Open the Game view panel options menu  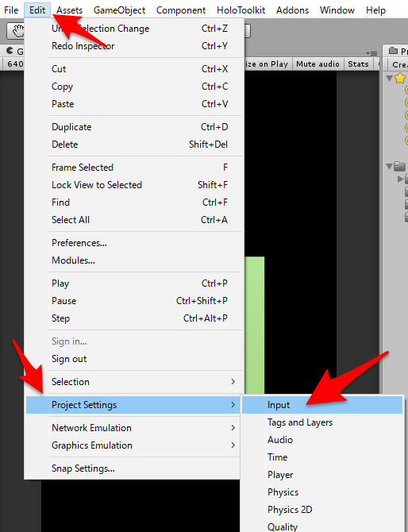(371, 53)
